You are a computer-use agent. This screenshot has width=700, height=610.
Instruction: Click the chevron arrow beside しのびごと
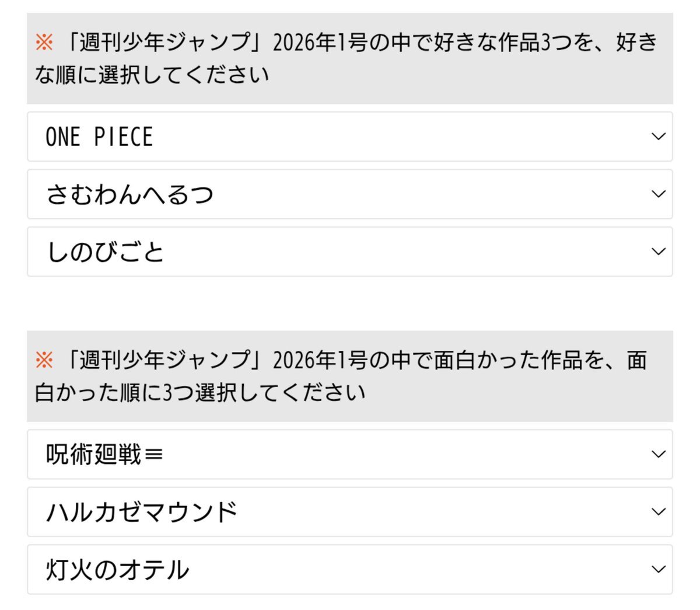click(x=658, y=252)
